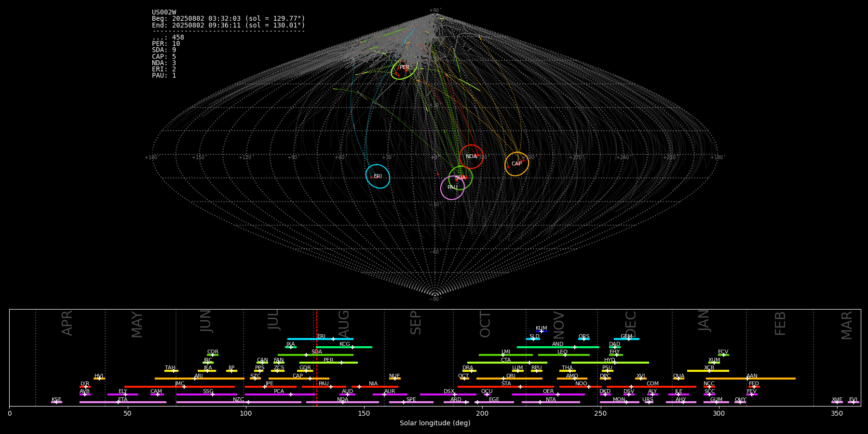Select the SDA green radiant circle on map

pyautogui.click(x=461, y=177)
